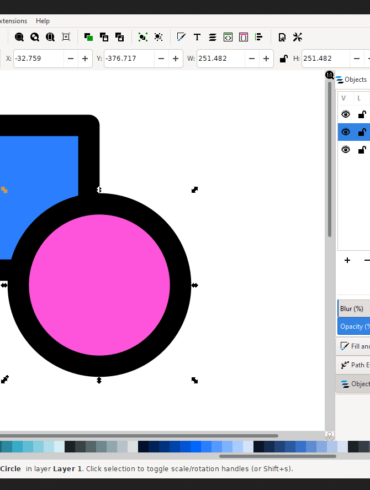The height and width of the screenshot is (490, 370).
Task: Click the canvas horizontal scrollbar
Action: pos(138,436)
